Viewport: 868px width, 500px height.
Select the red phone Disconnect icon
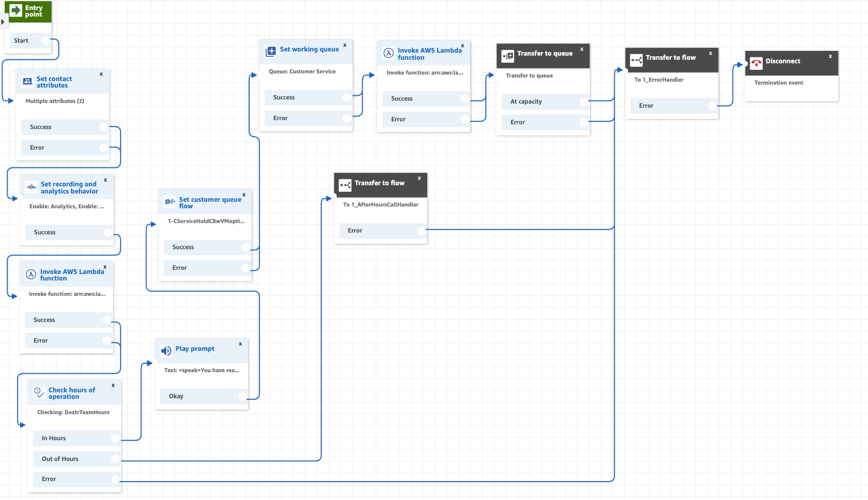[x=756, y=63]
